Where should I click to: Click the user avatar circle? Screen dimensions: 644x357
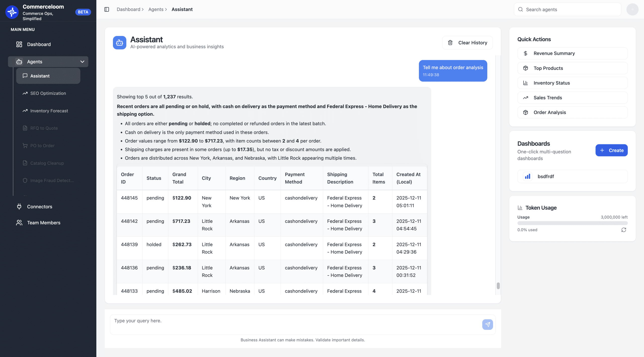tap(632, 9)
